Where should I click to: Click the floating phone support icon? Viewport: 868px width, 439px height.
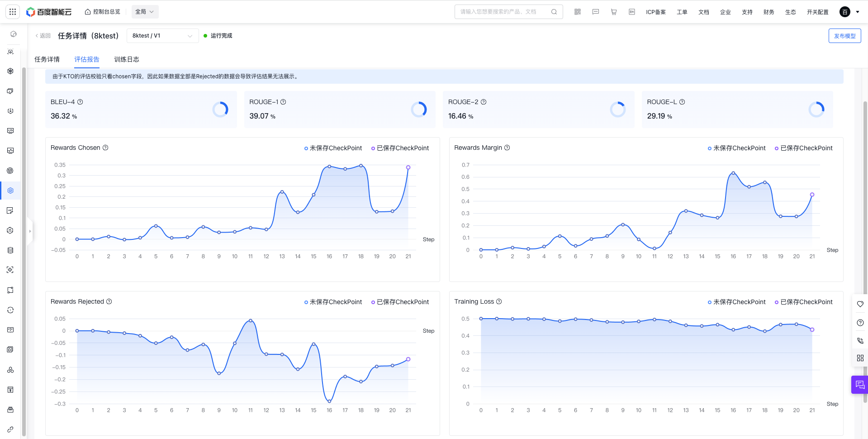[860, 340]
